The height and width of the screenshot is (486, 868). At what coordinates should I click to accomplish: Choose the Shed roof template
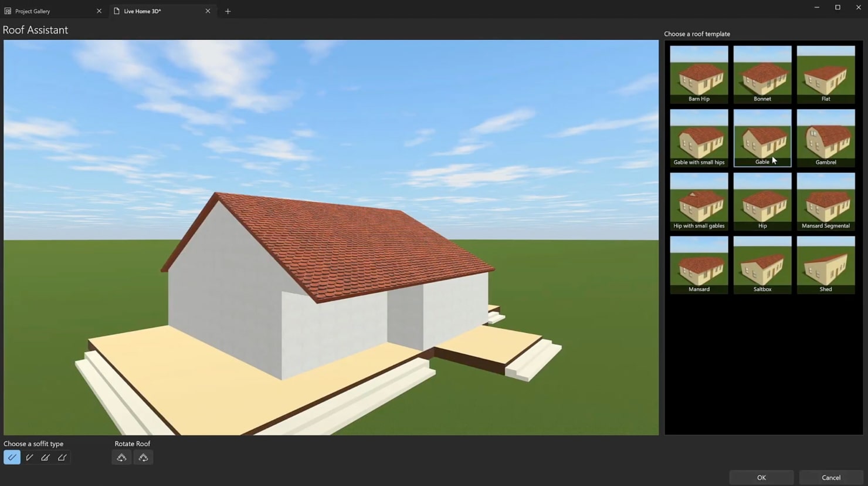pos(825,265)
